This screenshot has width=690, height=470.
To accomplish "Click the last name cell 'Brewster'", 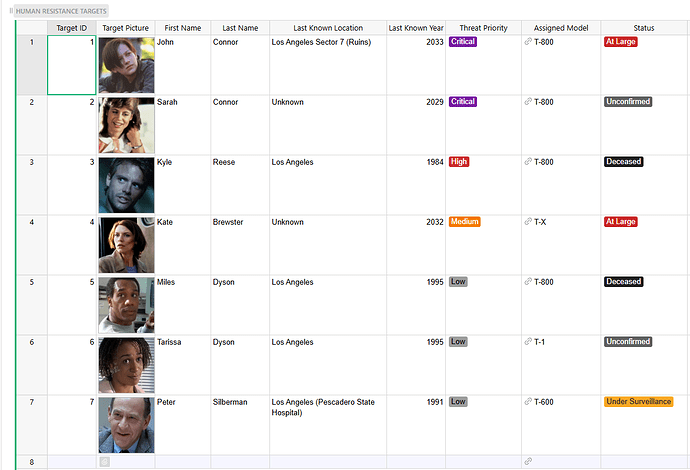I will click(x=240, y=245).
